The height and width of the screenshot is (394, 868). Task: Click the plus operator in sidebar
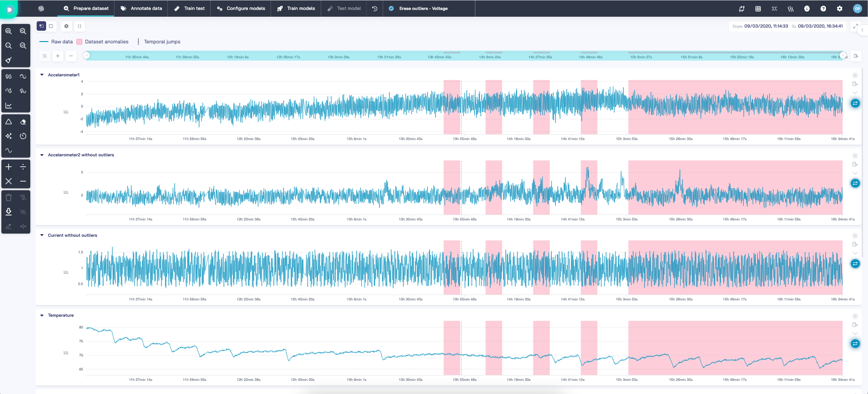9,167
